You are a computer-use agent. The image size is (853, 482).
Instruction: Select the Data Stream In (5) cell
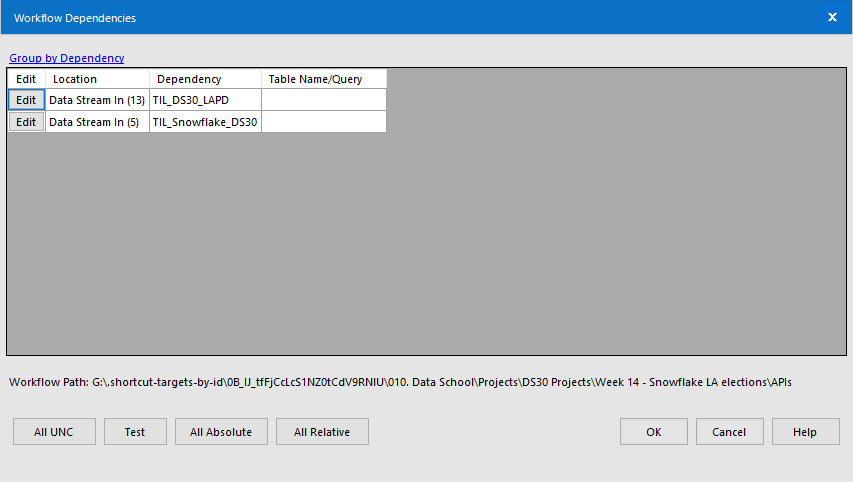(97, 122)
